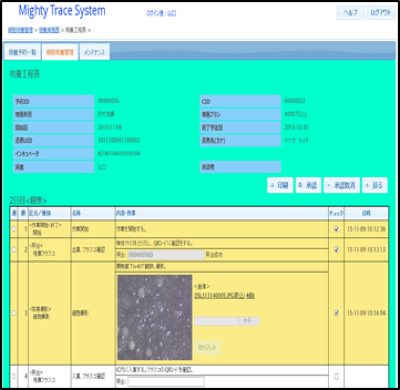The height and width of the screenshot is (390, 400).
Task: Click the 日時 column header
Action: (x=366, y=213)
